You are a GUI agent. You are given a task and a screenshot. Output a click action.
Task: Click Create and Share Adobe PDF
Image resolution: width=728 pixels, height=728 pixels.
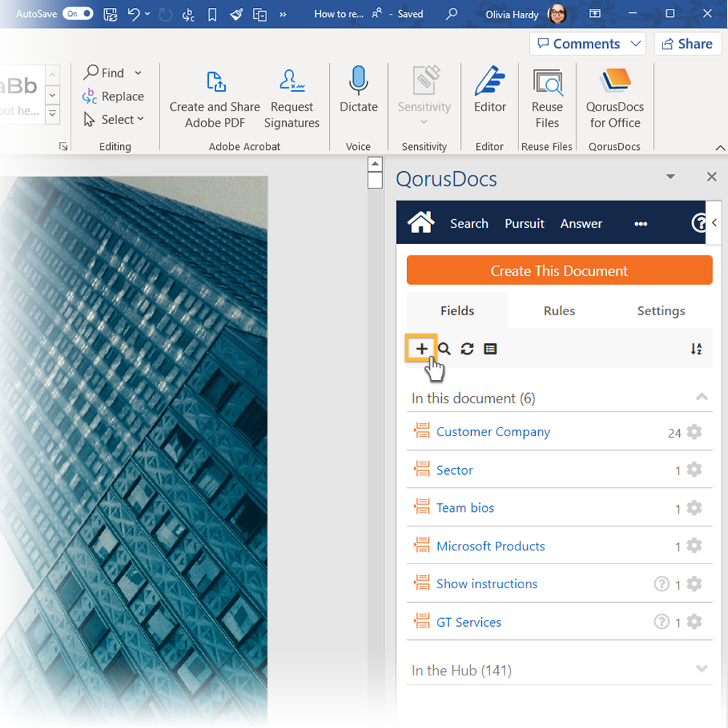tap(215, 98)
